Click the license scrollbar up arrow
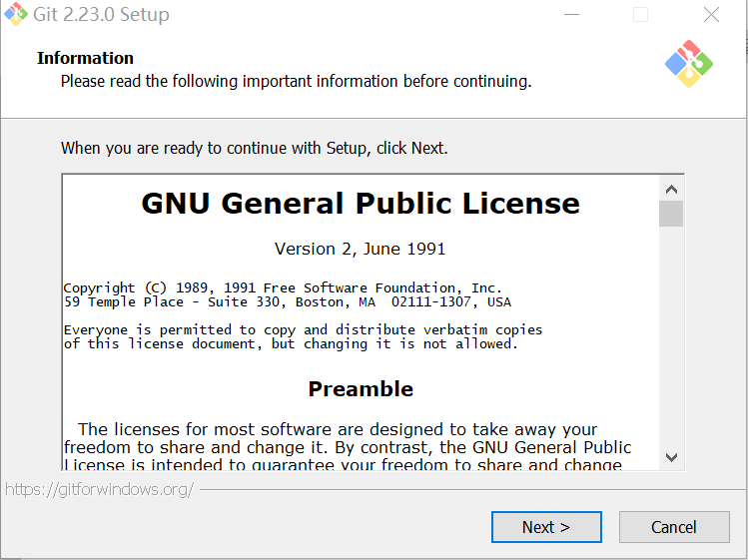This screenshot has width=748, height=560. (671, 189)
